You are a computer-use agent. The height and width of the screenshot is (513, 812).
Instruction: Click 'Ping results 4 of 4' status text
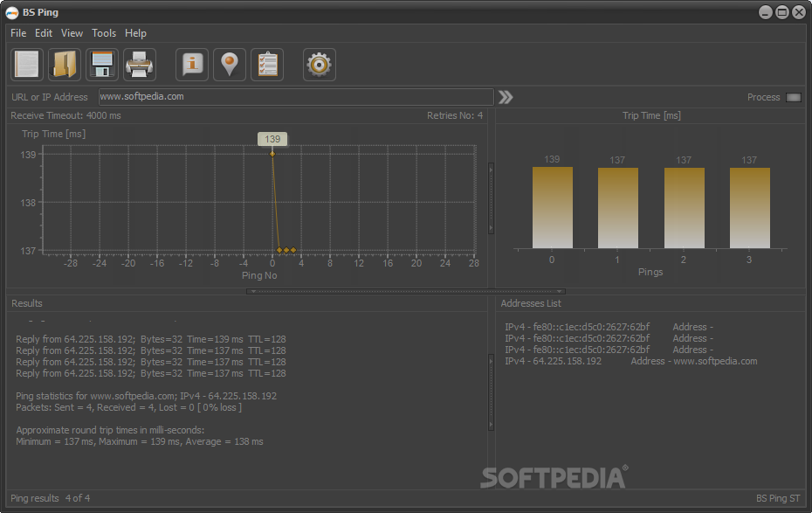tap(51, 498)
